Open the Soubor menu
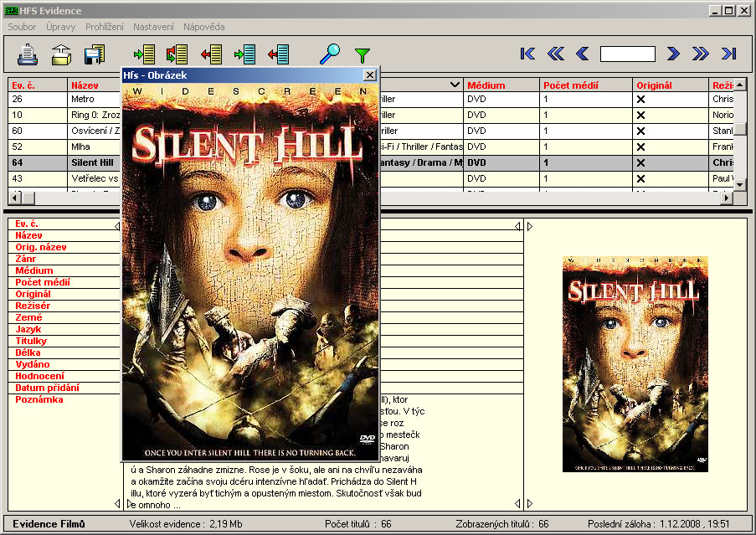This screenshot has width=756, height=535. click(22, 27)
